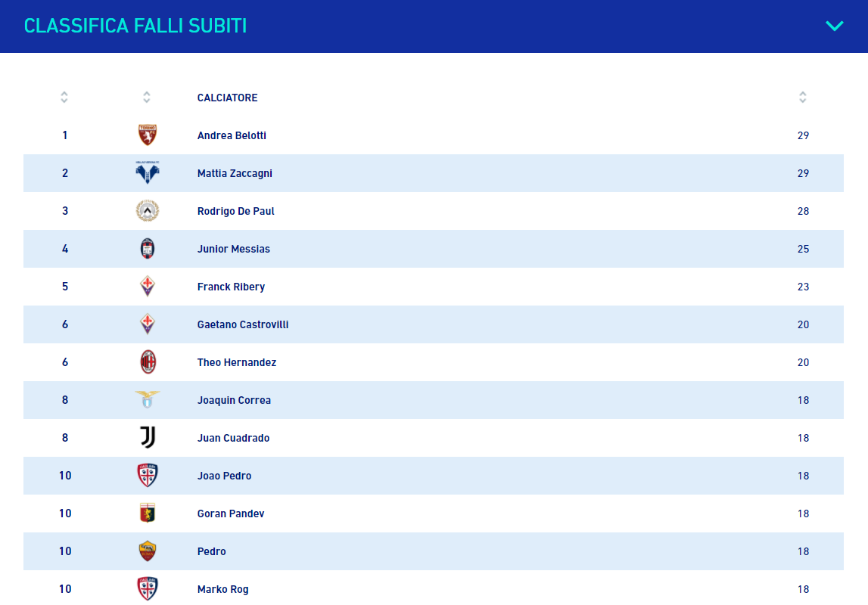
Task: Click the Fiorentina crest beside Franck Ribery
Action: 148,287
